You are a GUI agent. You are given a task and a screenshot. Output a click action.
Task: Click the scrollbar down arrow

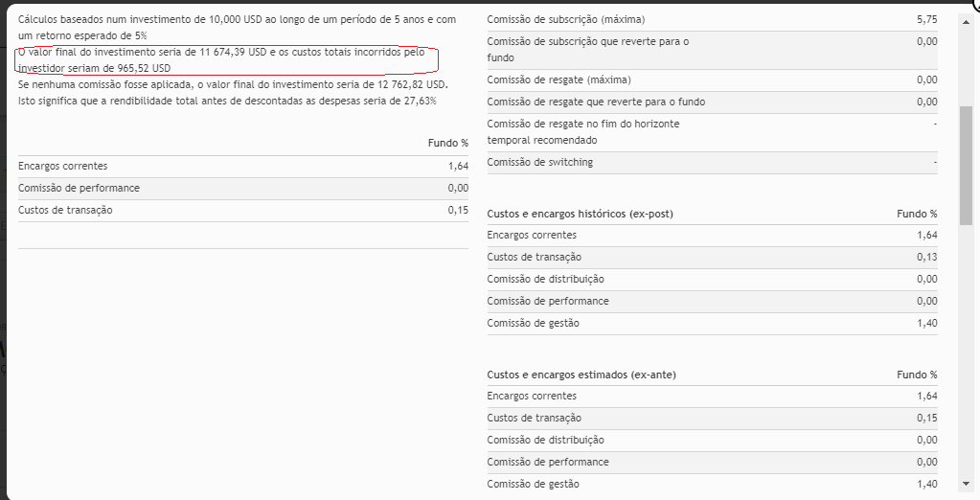coord(967,485)
